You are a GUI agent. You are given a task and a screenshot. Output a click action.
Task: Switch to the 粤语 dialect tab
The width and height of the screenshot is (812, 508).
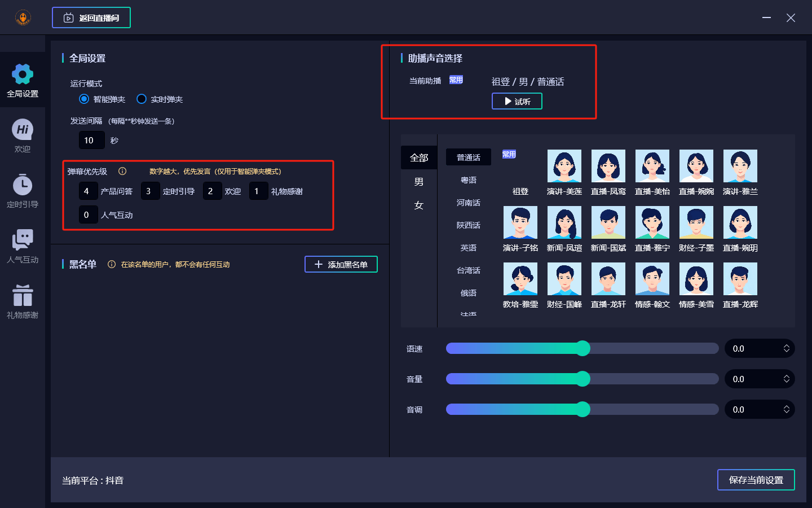[469, 180]
